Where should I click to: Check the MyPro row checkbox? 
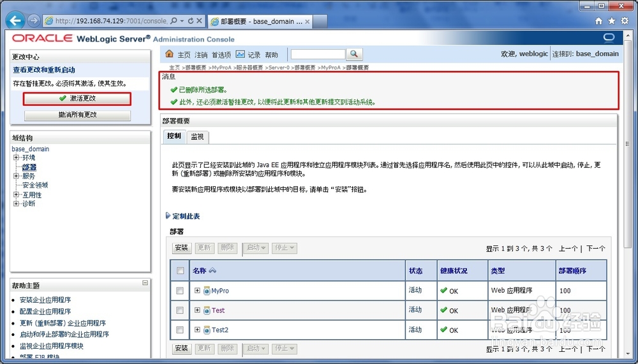click(x=180, y=291)
